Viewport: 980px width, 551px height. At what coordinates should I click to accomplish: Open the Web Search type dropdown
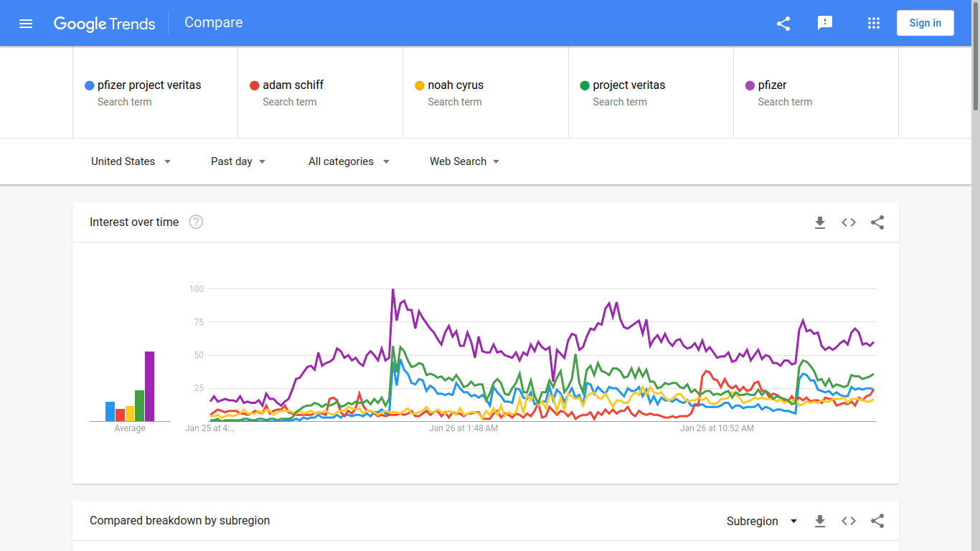[x=465, y=161]
